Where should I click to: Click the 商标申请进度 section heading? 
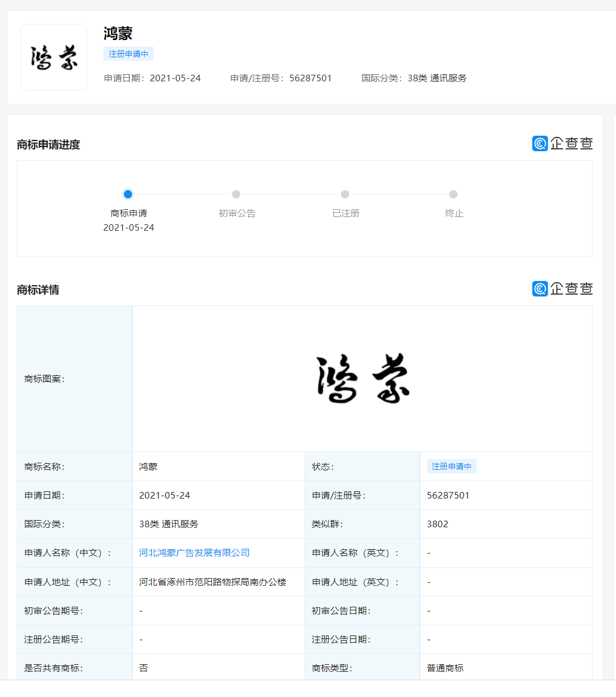[48, 145]
